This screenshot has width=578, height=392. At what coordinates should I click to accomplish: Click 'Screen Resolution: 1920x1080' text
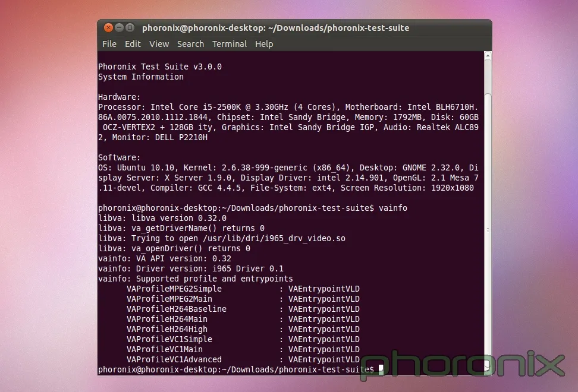tap(407, 188)
